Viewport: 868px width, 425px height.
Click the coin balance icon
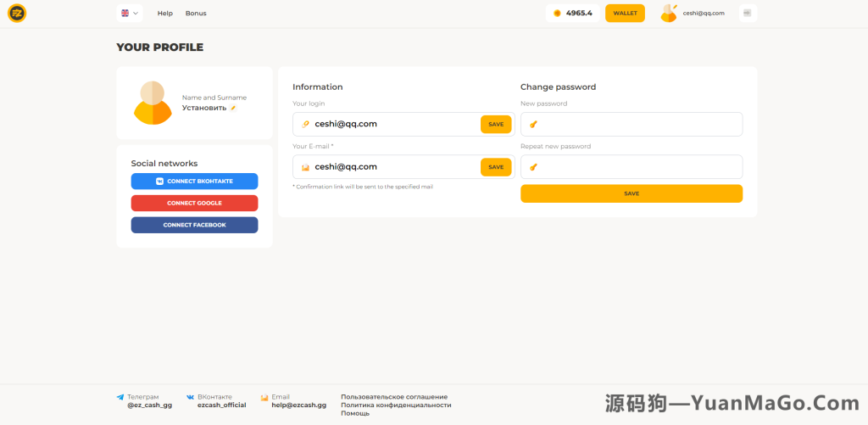557,14
